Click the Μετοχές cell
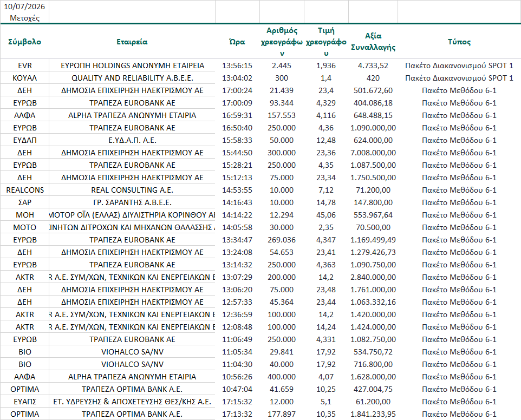Viewport: 521px width, 420px height. click(24, 18)
